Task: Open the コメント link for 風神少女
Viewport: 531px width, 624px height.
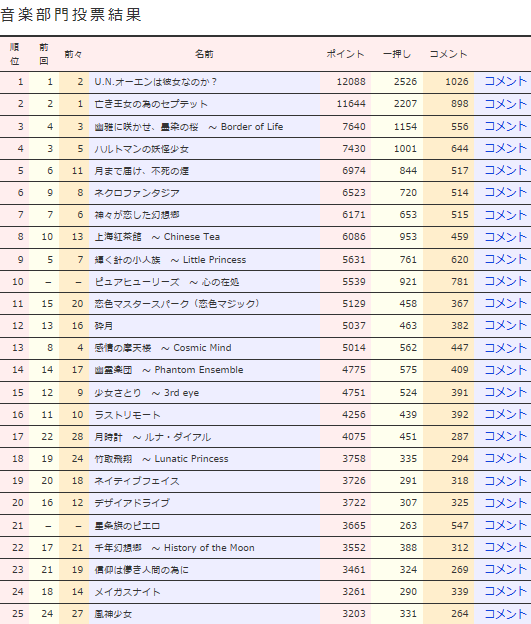Action: click(506, 614)
